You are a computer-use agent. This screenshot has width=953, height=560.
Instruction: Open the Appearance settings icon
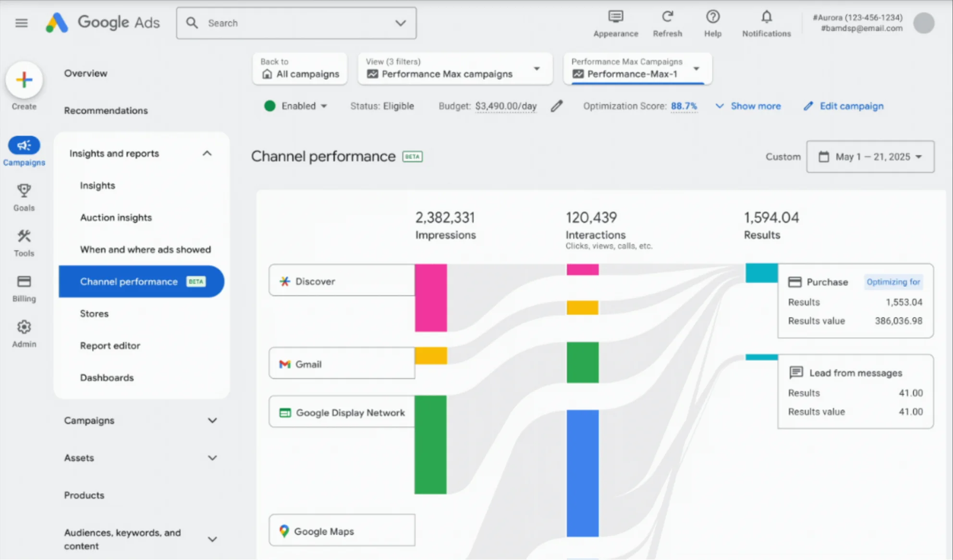[615, 17]
